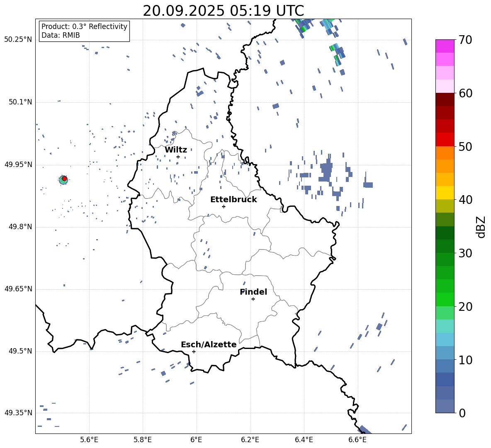The width and height of the screenshot is (491, 448).
Task: Click the cross marker below Findel label
Action: pos(253,299)
